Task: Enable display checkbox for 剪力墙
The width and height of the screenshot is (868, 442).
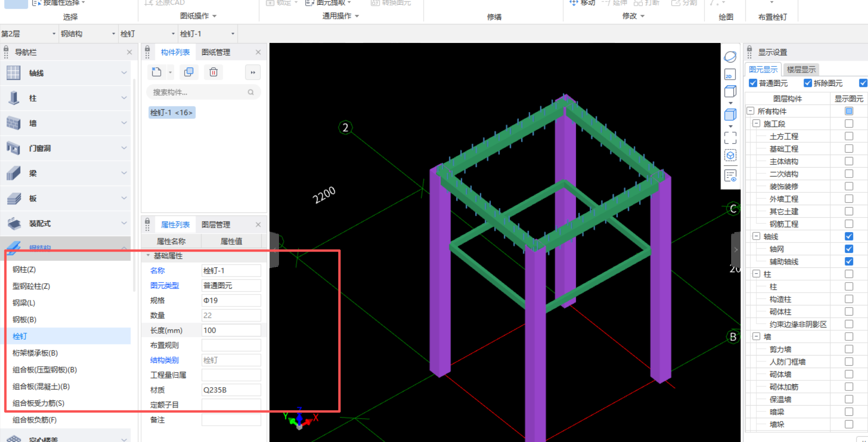Action: (849, 349)
